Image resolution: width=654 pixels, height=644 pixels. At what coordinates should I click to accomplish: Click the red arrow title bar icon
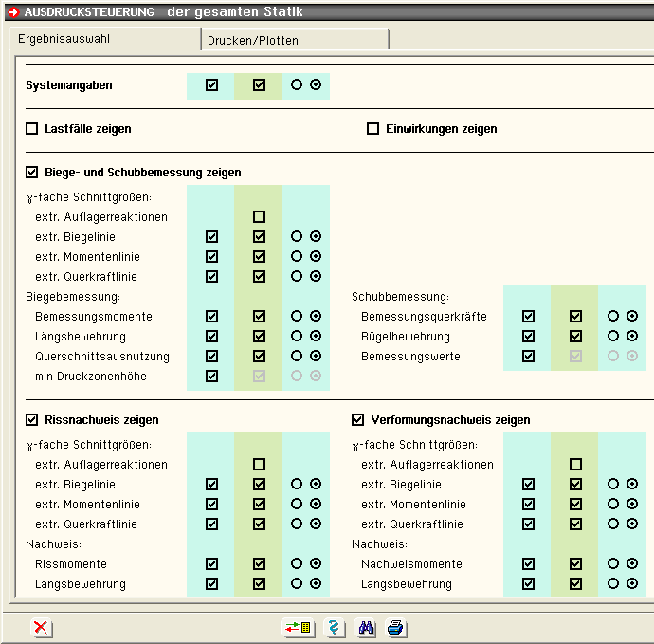12,10
